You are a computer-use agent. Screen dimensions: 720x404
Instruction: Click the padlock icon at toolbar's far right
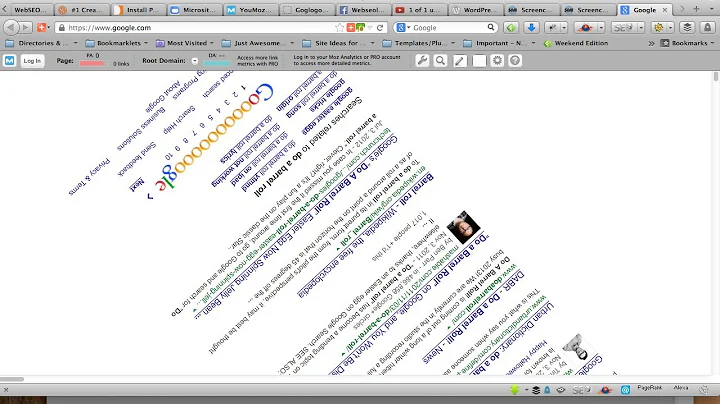[707, 28]
